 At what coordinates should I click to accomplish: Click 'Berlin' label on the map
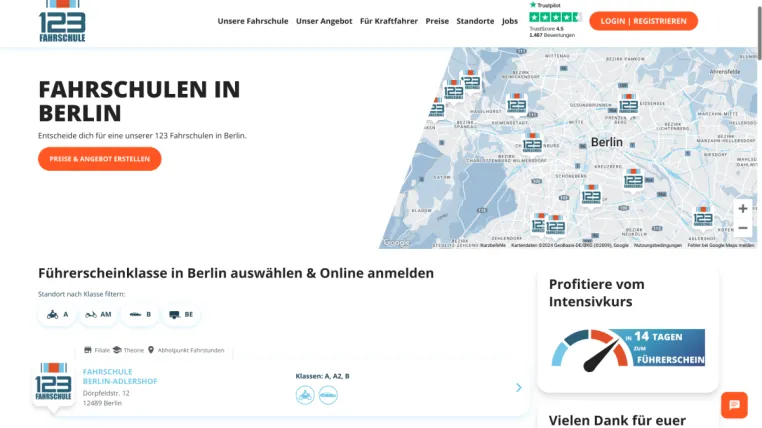606,142
